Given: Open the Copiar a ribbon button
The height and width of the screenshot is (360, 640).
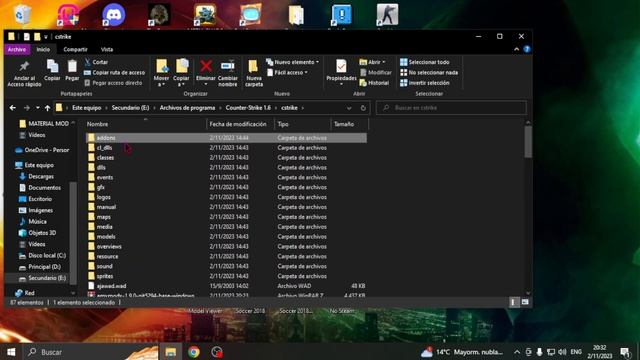Looking at the screenshot, I should click(x=181, y=73).
